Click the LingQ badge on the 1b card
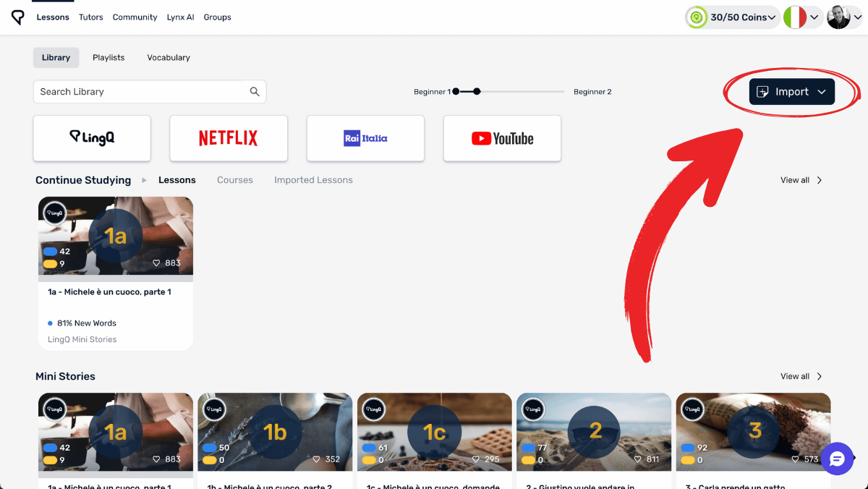The image size is (868, 489). pos(214,409)
